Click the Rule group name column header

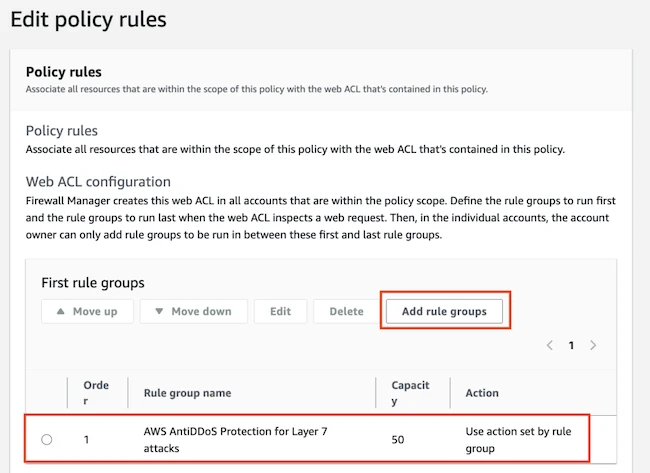pos(187,393)
